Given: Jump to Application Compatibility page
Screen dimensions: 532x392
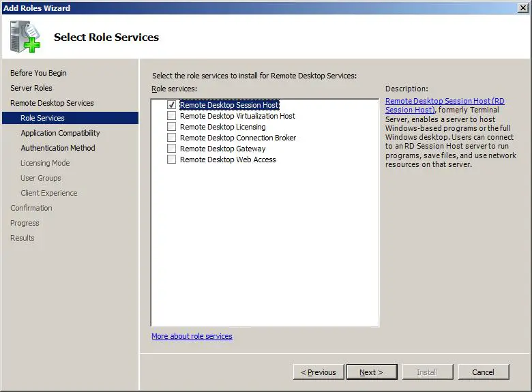Looking at the screenshot, I should pos(60,133).
